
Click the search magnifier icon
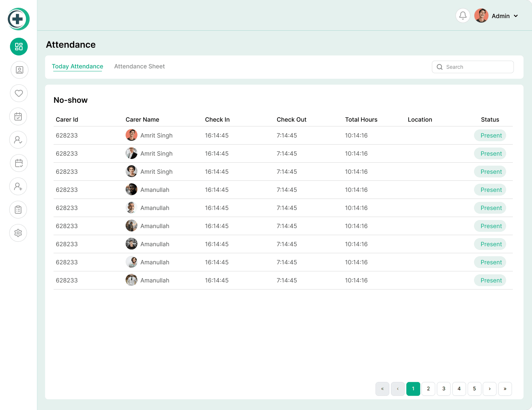[440, 67]
